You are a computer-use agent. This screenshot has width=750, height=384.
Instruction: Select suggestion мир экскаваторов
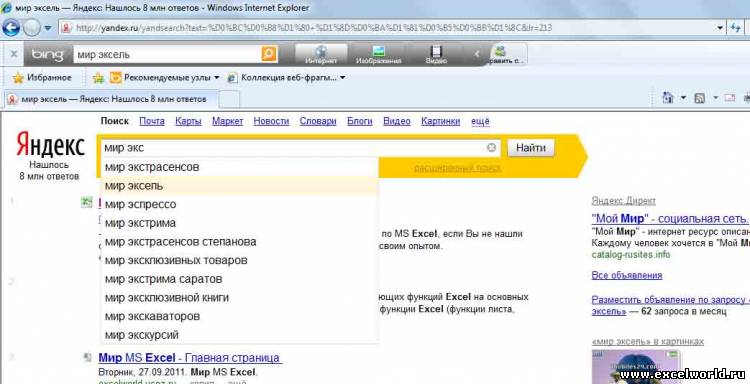(240, 316)
